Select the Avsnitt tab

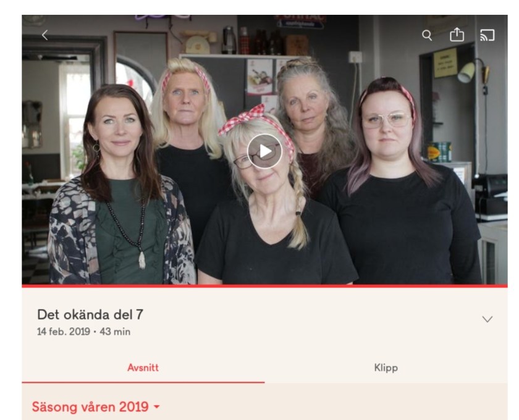(x=143, y=367)
